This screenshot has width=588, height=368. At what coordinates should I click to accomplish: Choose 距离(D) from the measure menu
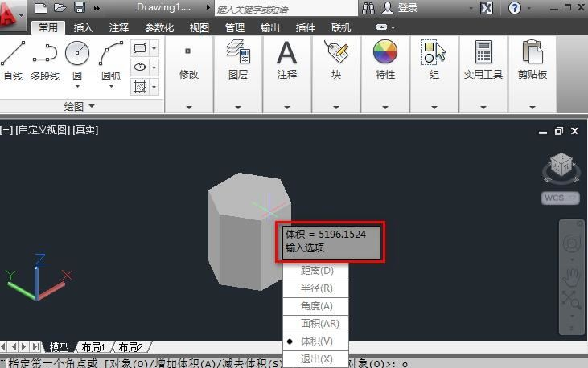(x=316, y=271)
